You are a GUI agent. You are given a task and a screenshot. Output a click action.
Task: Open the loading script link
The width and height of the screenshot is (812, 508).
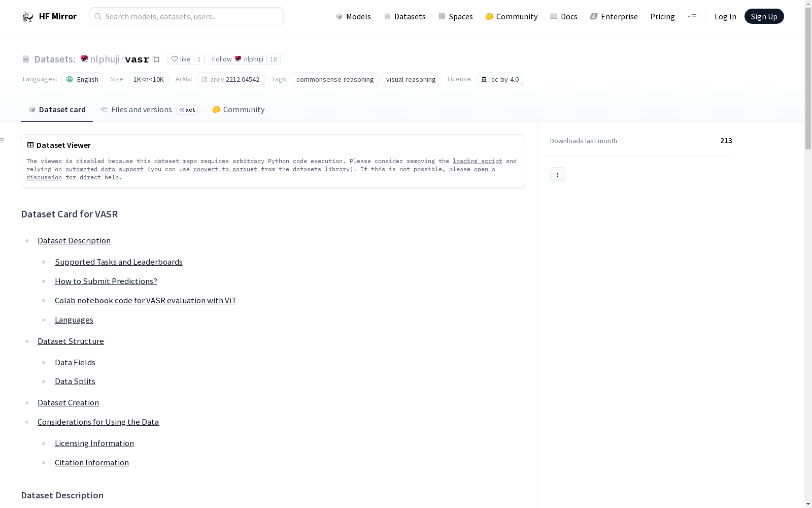[x=478, y=161]
